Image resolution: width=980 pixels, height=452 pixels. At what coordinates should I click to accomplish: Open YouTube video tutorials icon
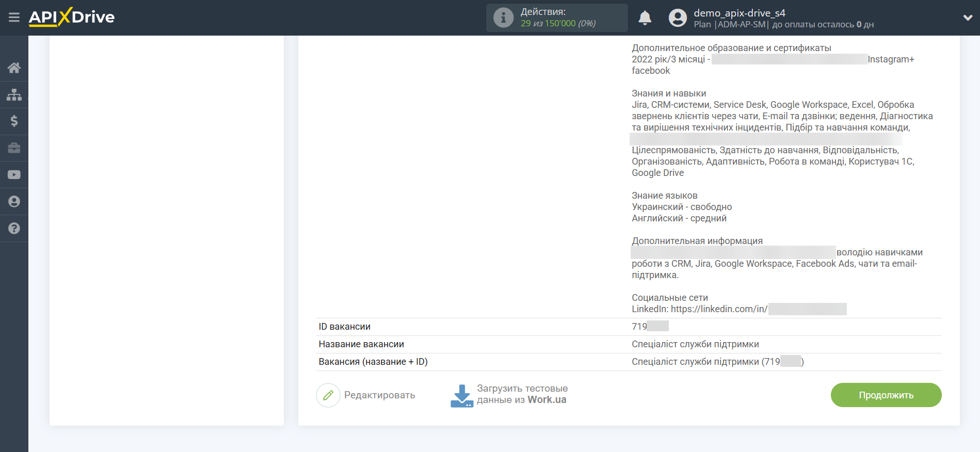point(14,175)
